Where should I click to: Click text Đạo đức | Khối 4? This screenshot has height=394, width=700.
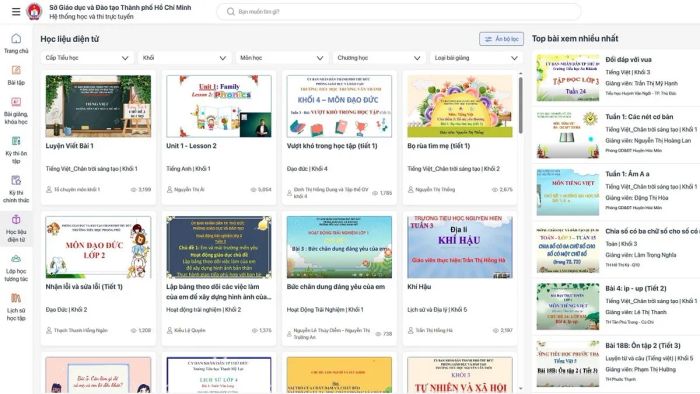(307, 169)
